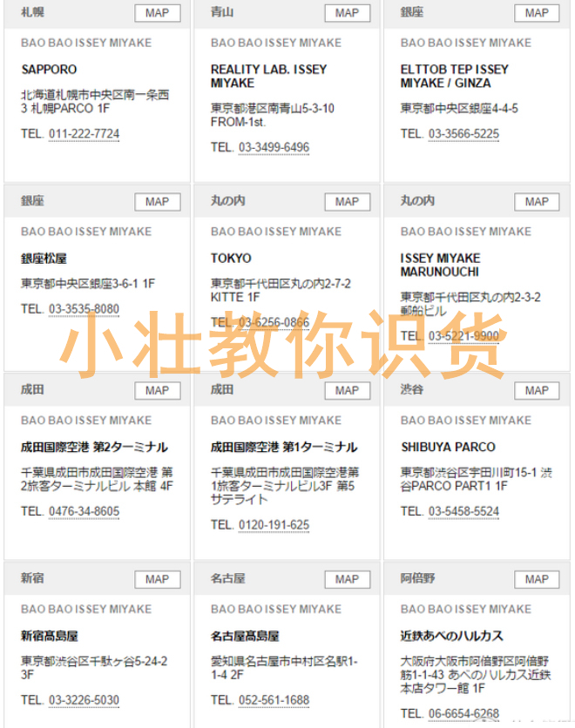Select the 名古屋高島屋 store name
575x728 pixels.
tap(245, 636)
